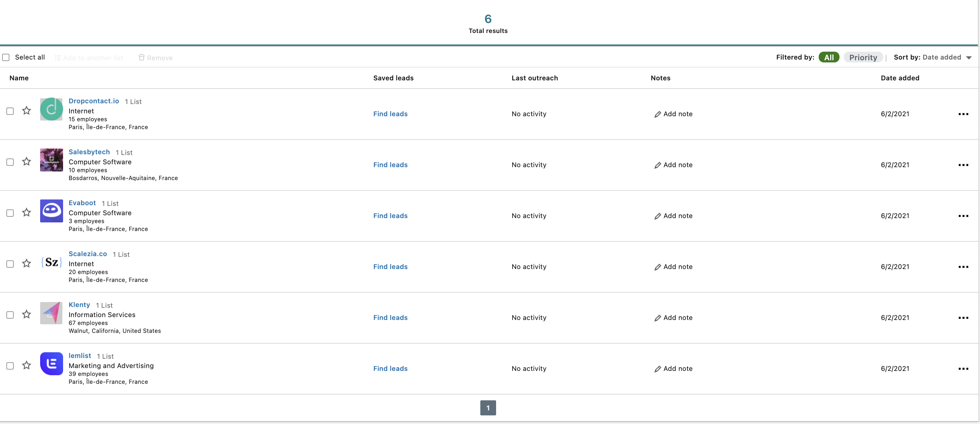This screenshot has width=980, height=424.
Task: Star the Scalezia.co account as priority
Action: (x=26, y=264)
